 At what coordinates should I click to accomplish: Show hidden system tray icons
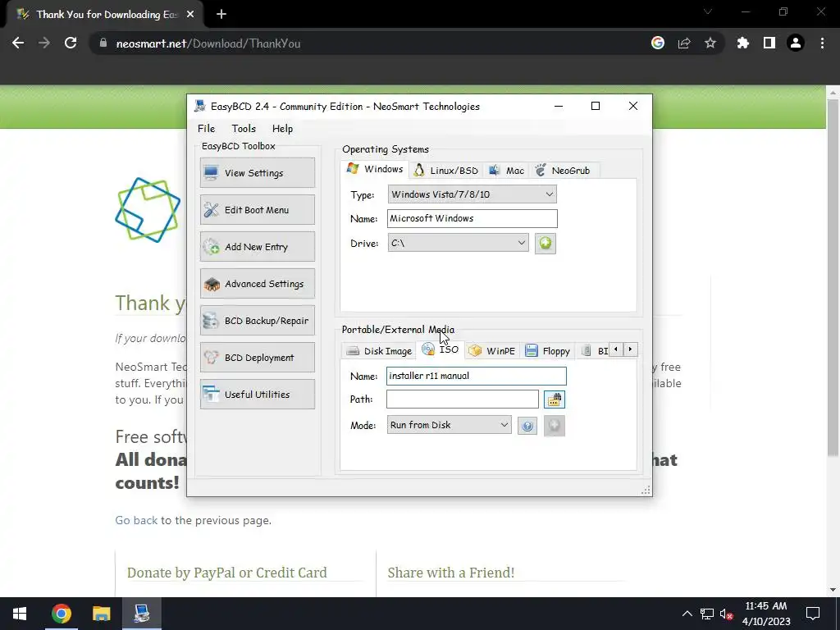pos(687,614)
